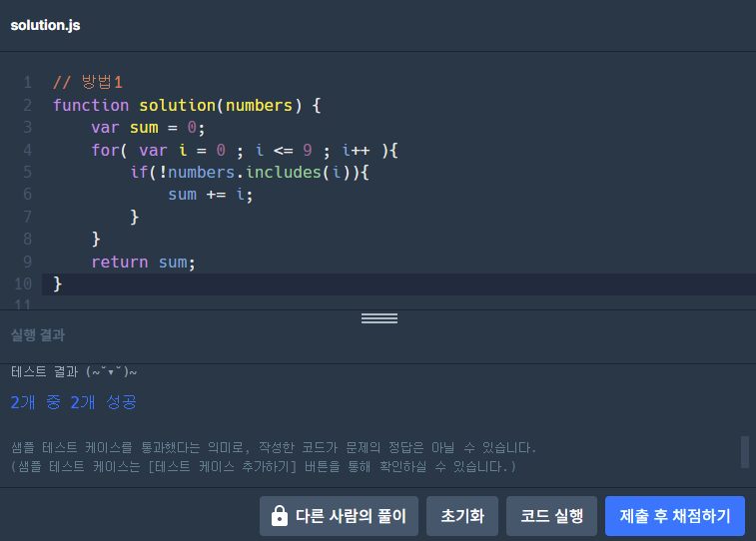The image size is (756, 541).
Task: Click the sample test case notice text
Action: [x=274, y=447]
